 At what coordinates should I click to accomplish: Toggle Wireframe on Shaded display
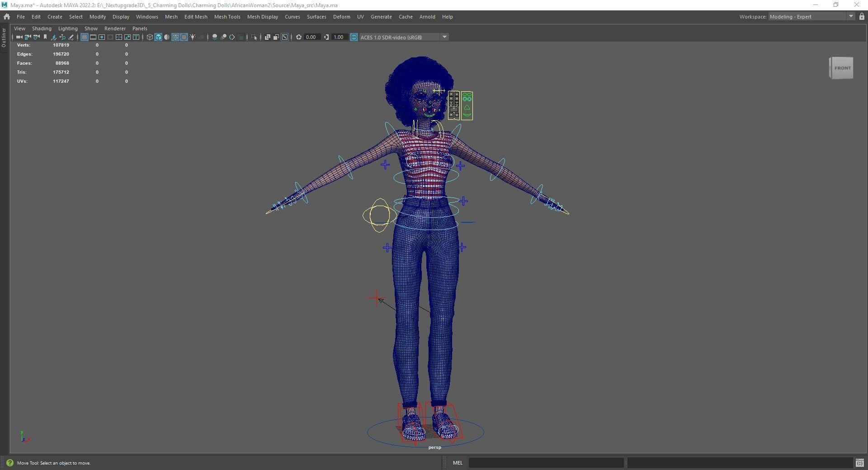[175, 37]
